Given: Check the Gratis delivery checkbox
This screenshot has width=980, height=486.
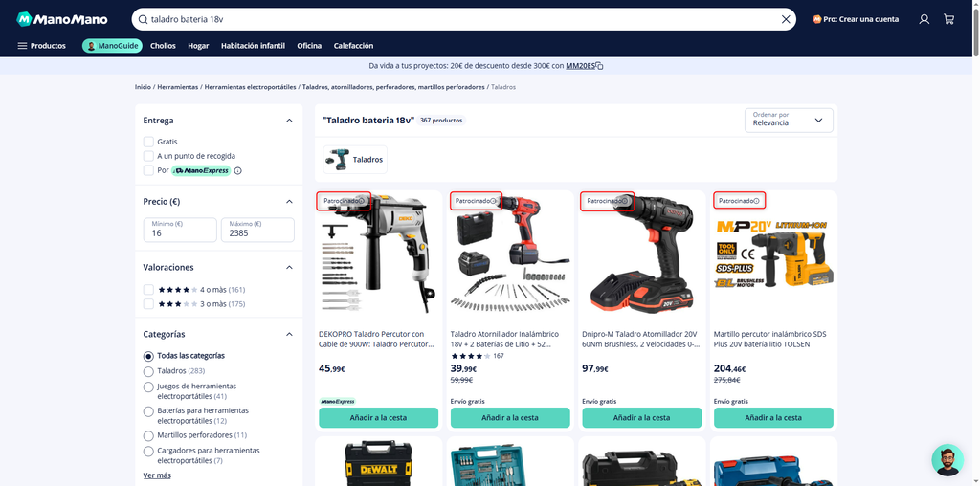Looking at the screenshot, I should (x=148, y=142).
